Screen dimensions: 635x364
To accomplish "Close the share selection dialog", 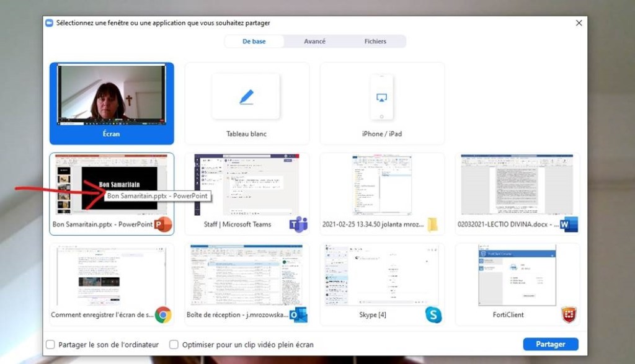I will click(x=579, y=23).
